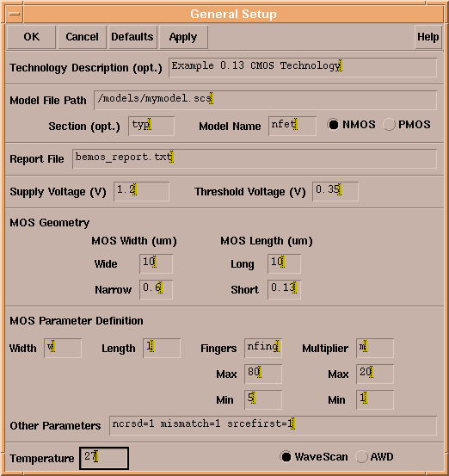Image resolution: width=449 pixels, height=476 pixels.
Task: Click the Threshold Voltage input
Action: point(335,192)
